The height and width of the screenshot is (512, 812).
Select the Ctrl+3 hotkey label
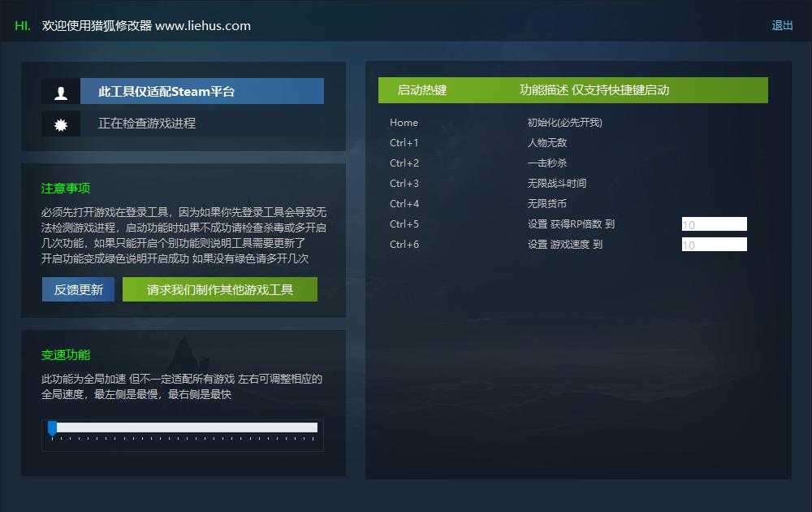click(404, 184)
